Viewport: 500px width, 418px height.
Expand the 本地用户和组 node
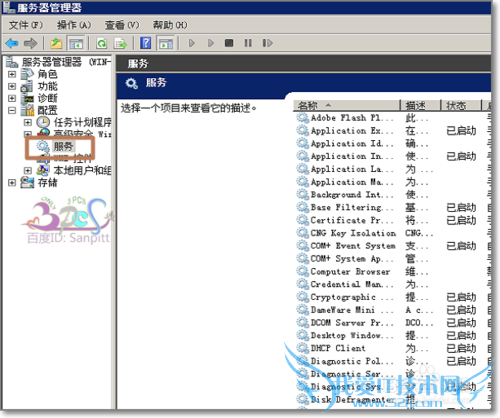point(28,170)
